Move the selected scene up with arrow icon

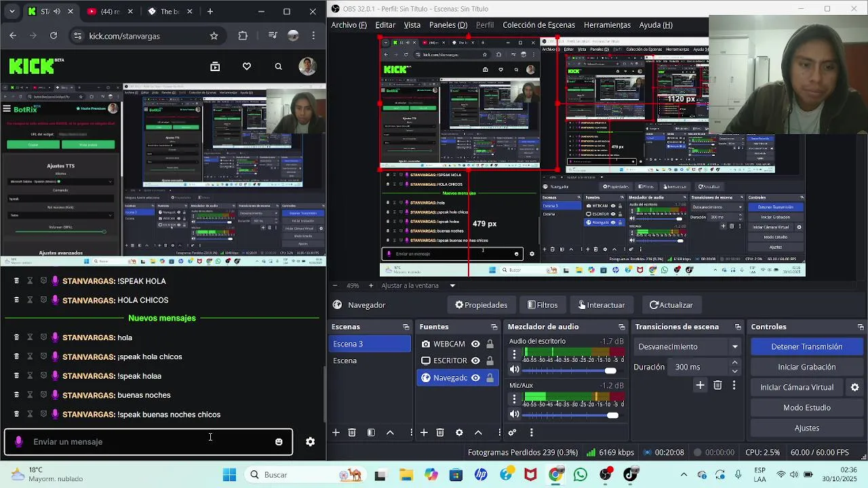tap(390, 432)
